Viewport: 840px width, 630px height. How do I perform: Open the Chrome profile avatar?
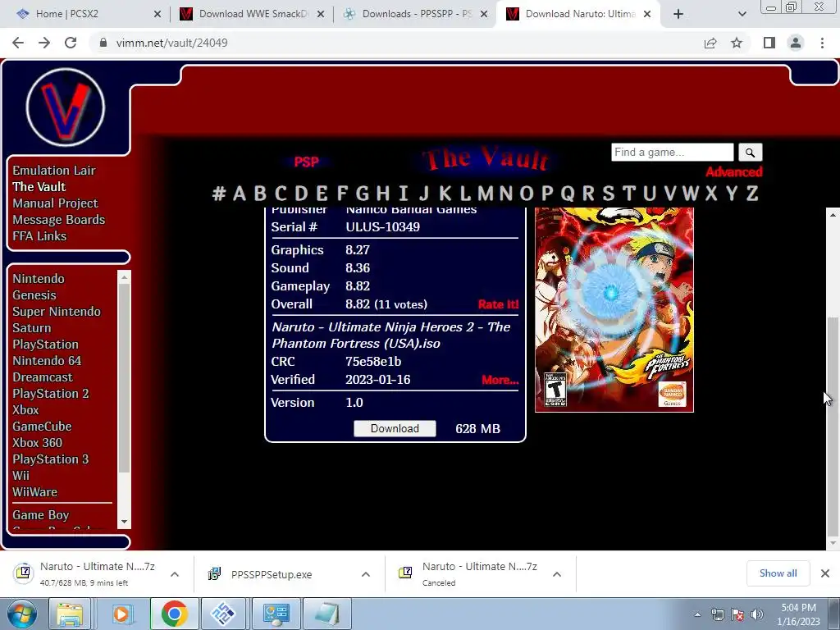(796, 43)
